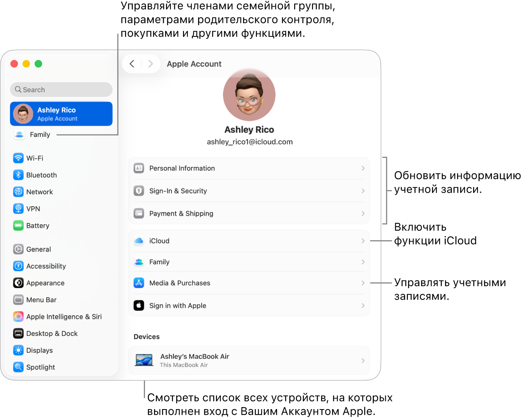
Task: Expand Personal Information with its chevron
Action: [x=362, y=168]
